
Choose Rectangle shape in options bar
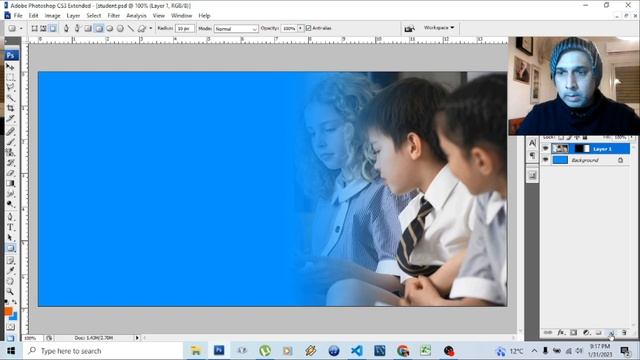(x=88, y=28)
